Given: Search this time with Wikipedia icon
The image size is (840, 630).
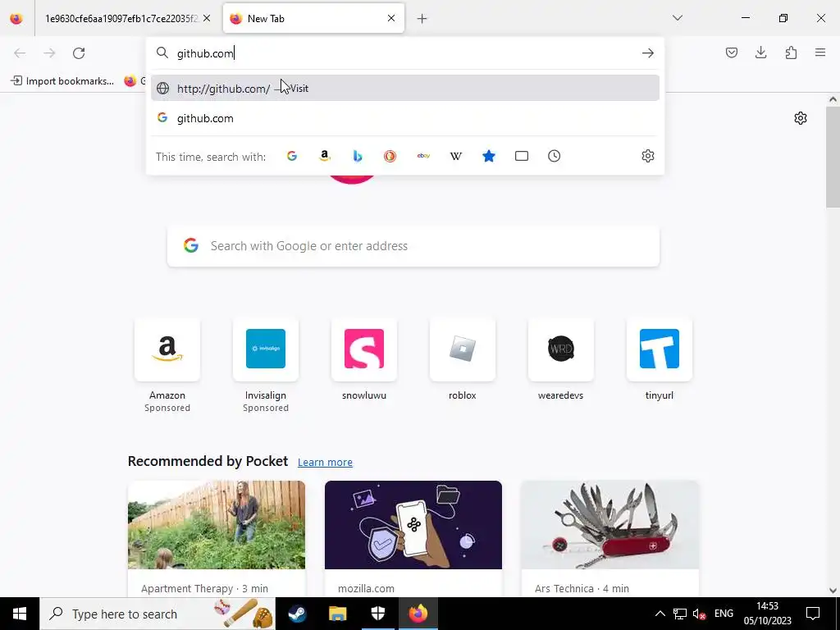Looking at the screenshot, I should 456,156.
